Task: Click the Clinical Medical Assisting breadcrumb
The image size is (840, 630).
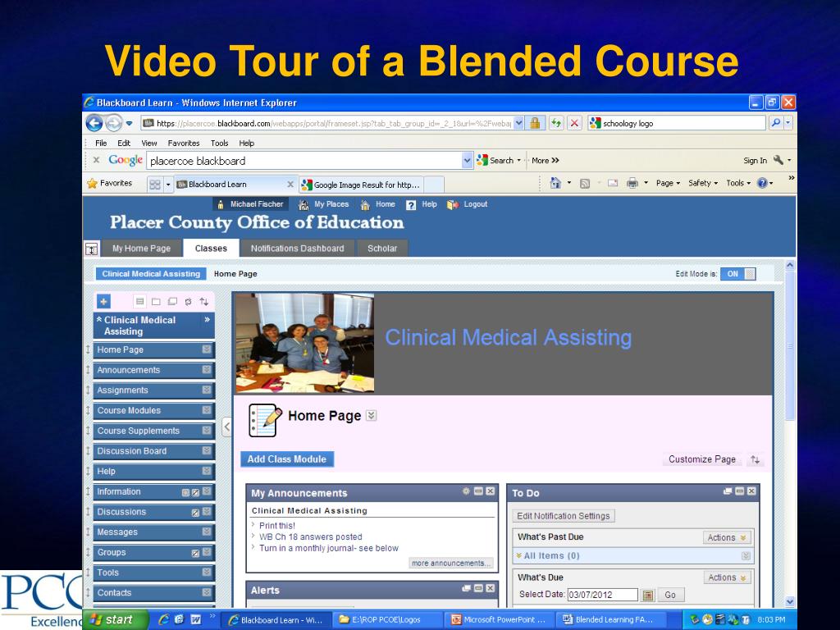Action: pos(151,274)
